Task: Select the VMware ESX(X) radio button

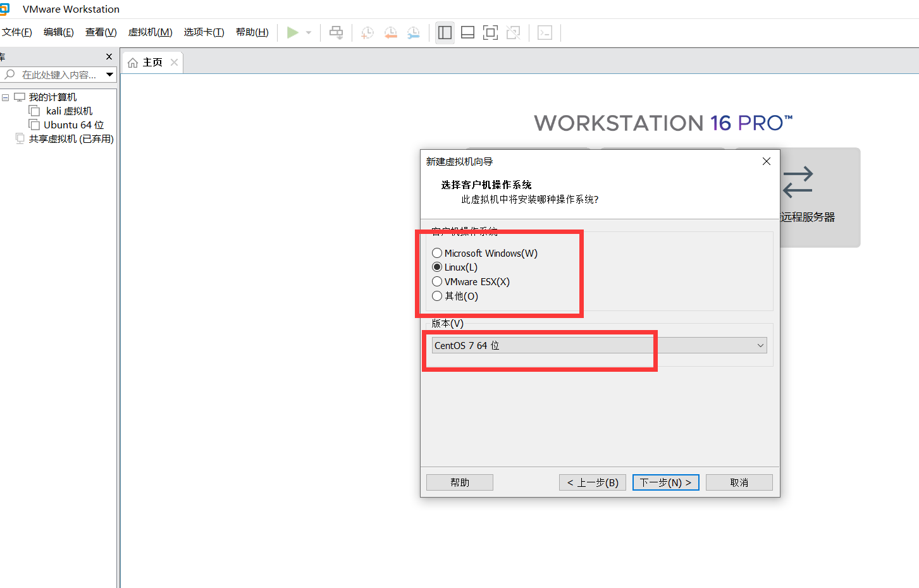Action: [437, 281]
